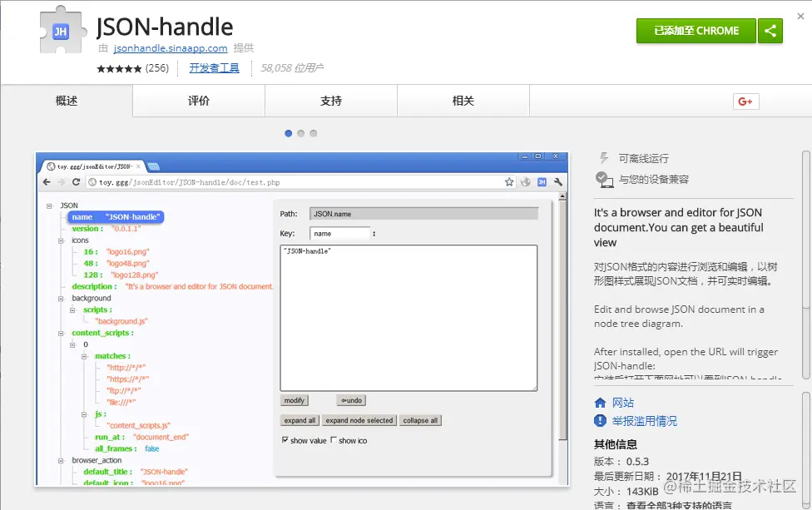Open the 相关 tab
This screenshot has height=510, width=812.
463,101
